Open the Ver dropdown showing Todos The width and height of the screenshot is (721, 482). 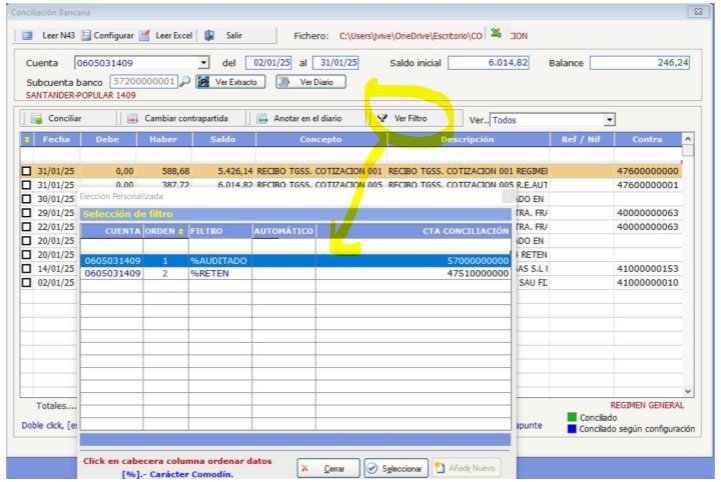tap(609, 120)
